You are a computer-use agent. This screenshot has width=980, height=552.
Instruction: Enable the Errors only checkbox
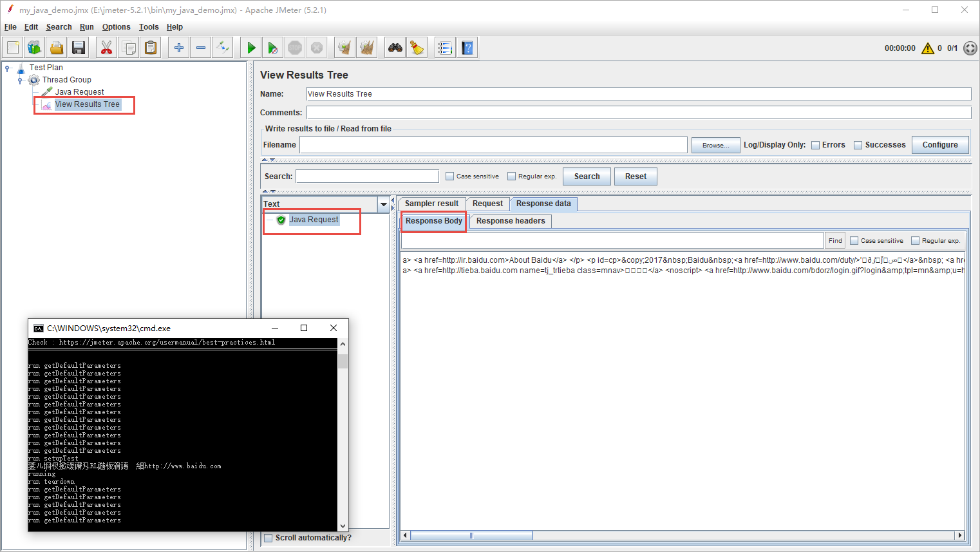(815, 145)
